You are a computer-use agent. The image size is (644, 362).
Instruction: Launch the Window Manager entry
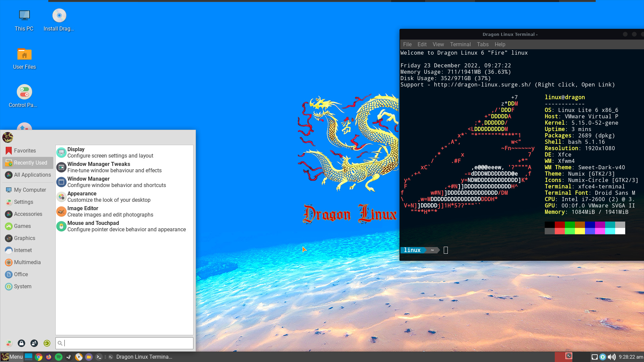[124, 182]
